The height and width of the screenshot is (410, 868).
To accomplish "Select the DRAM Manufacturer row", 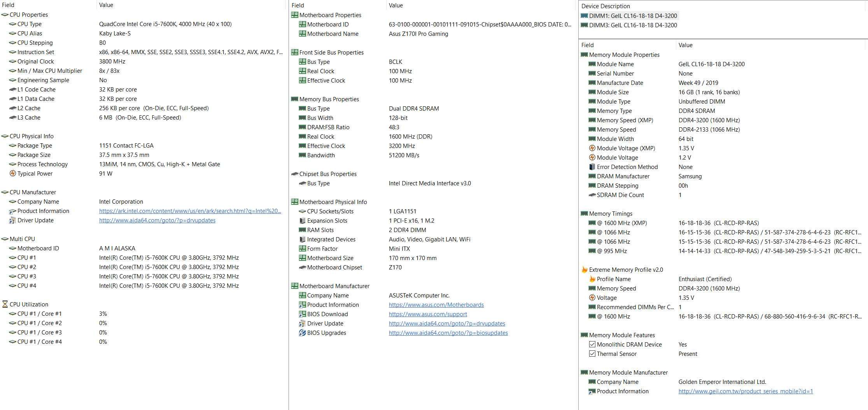I will tap(723, 176).
